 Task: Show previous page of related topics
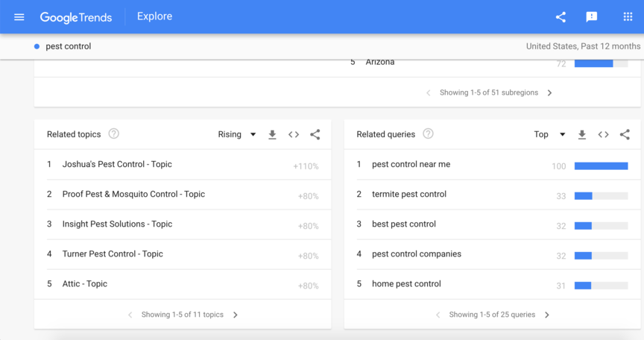[130, 315]
